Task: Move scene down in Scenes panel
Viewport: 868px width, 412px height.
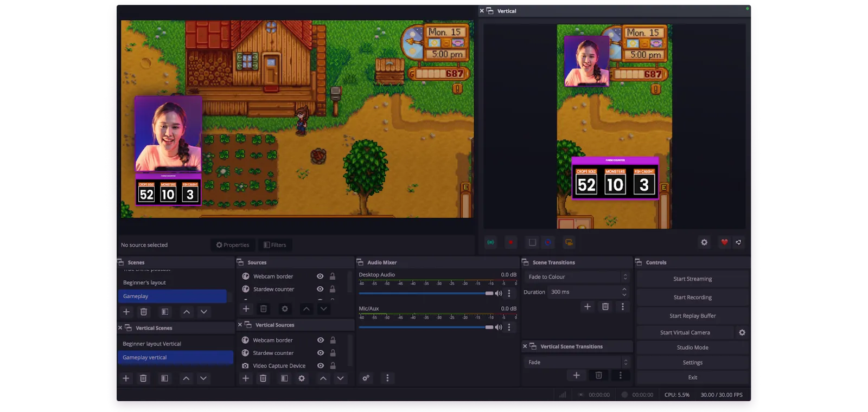Action: 204,312
